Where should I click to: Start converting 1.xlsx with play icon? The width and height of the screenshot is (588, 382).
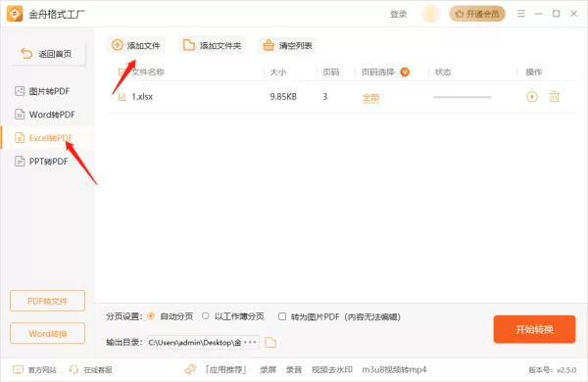[x=532, y=97]
